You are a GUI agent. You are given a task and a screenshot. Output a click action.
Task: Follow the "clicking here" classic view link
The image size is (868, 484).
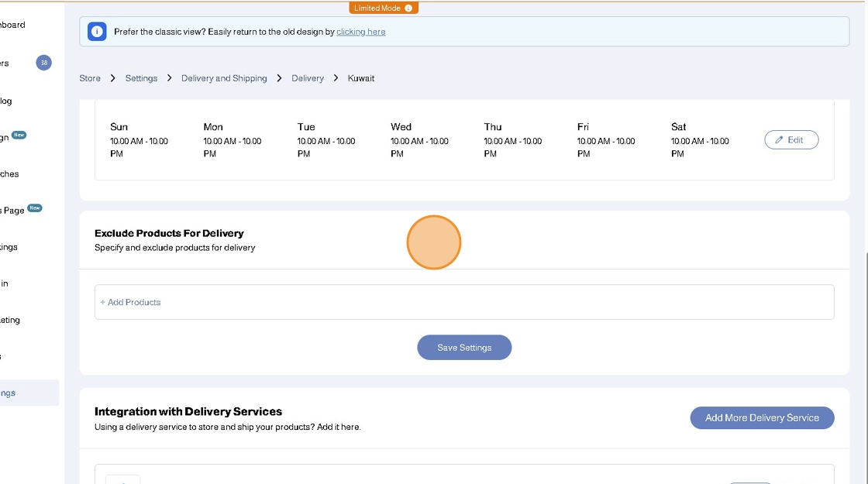pos(360,32)
